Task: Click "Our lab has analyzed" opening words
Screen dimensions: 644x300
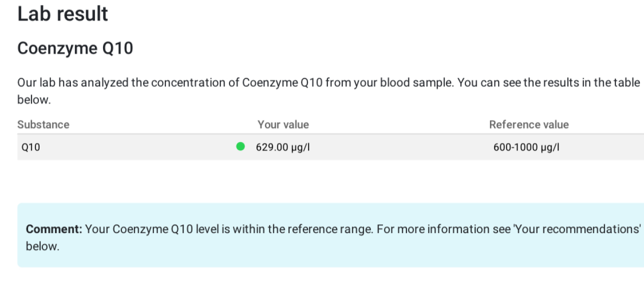Action: (x=73, y=82)
